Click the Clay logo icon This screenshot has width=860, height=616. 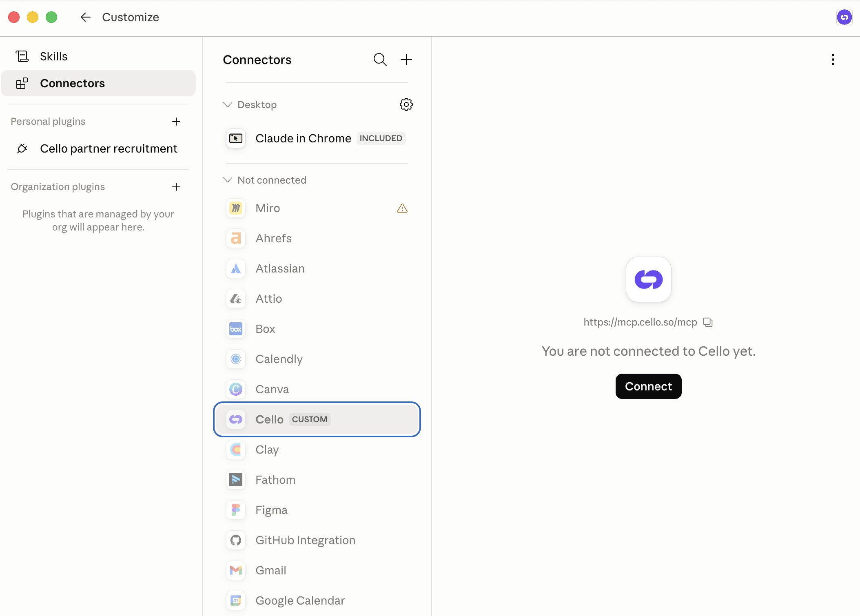coord(236,450)
